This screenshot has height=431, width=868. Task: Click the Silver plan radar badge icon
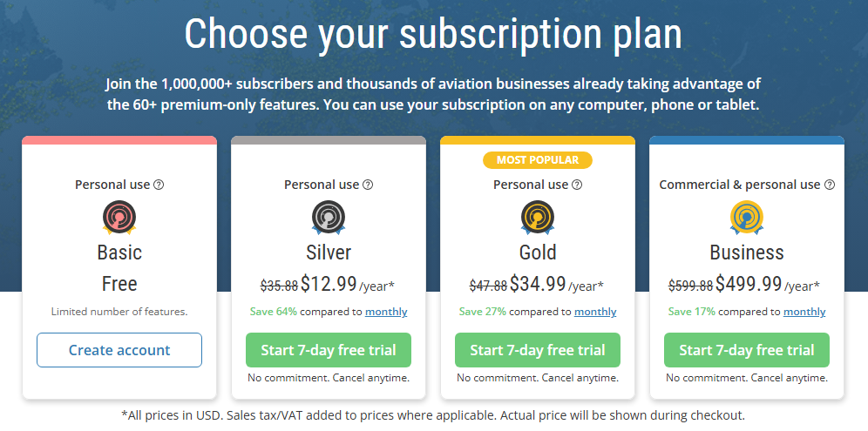coord(329,217)
